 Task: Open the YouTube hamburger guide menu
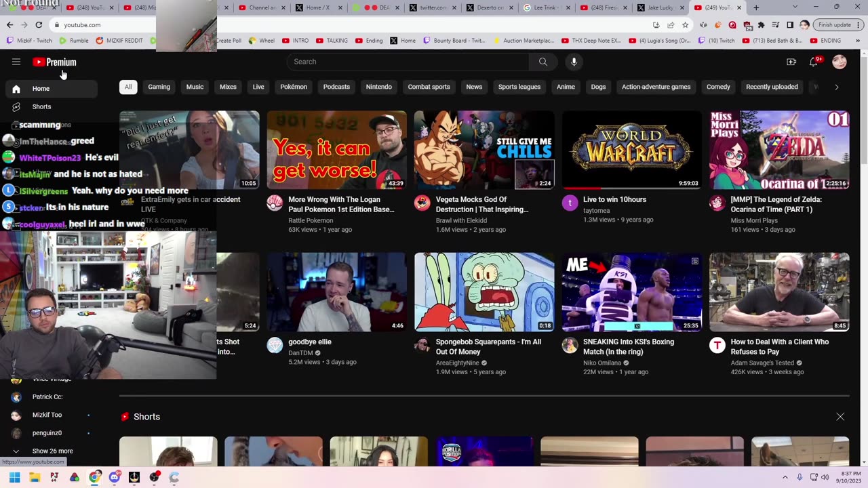point(16,62)
